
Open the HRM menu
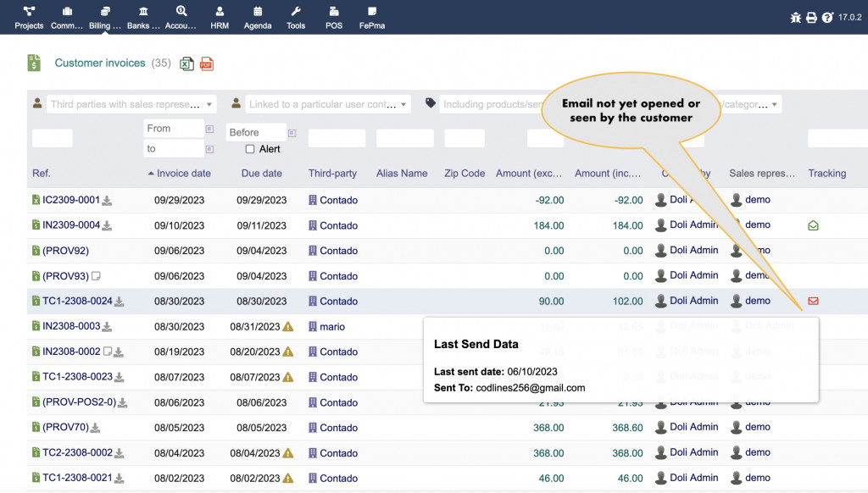pyautogui.click(x=220, y=18)
